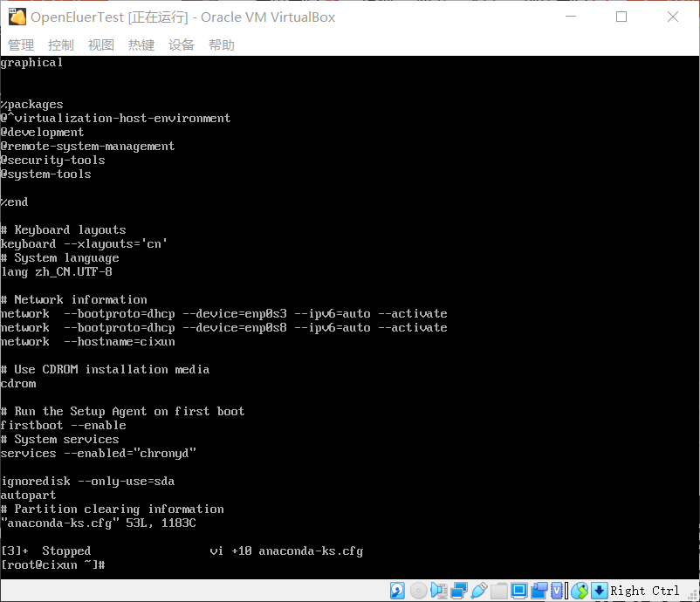Close the OpenEluerTest VM window
The image size is (700, 602).
(673, 17)
